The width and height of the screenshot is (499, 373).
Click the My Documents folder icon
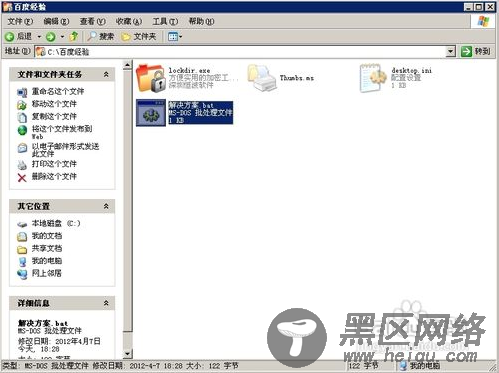(22, 237)
